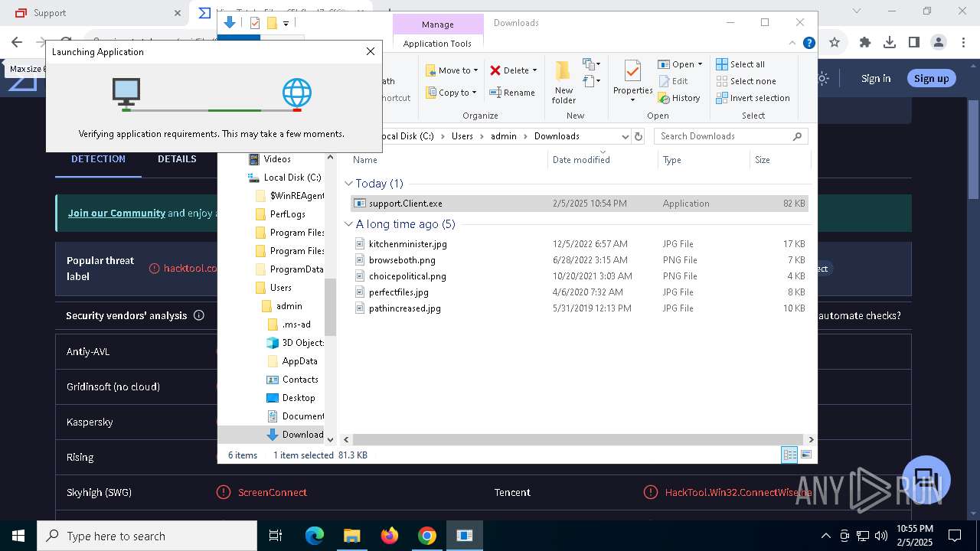Select support.Client.exe file
Image resolution: width=980 pixels, height=551 pixels.
pyautogui.click(x=580, y=204)
